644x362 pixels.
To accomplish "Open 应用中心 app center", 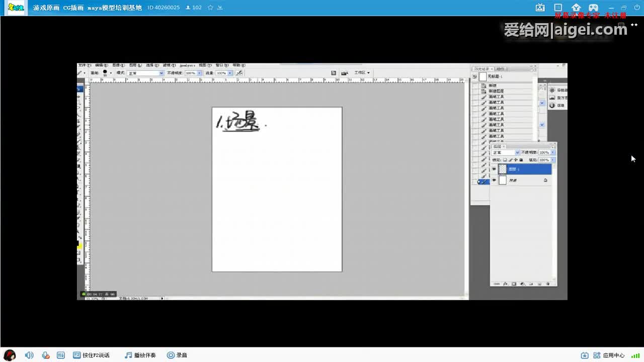I will click(609, 355).
